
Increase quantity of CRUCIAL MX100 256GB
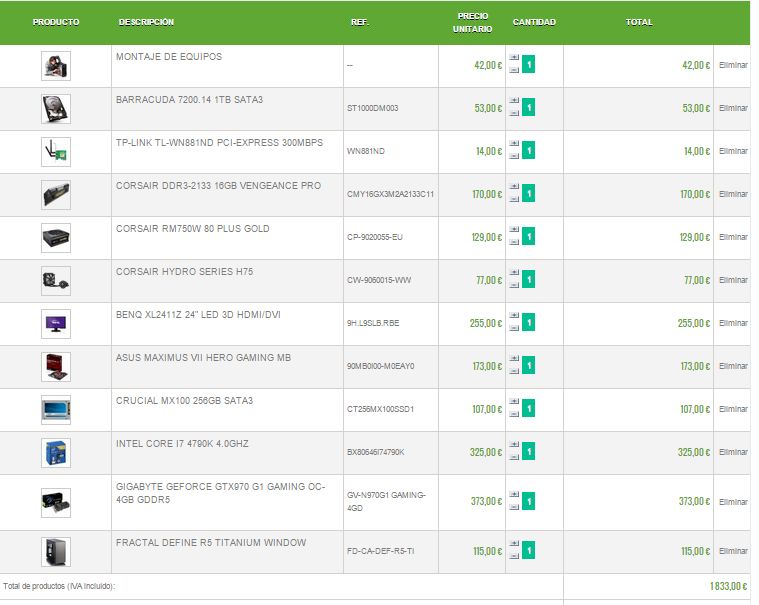(x=514, y=402)
